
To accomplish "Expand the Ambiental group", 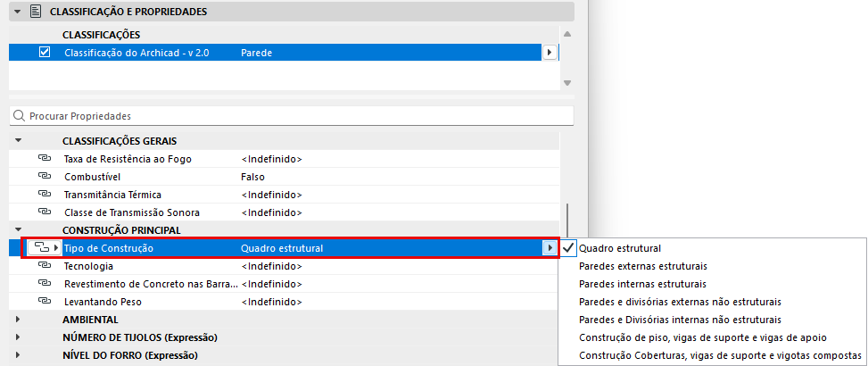I will [x=18, y=320].
